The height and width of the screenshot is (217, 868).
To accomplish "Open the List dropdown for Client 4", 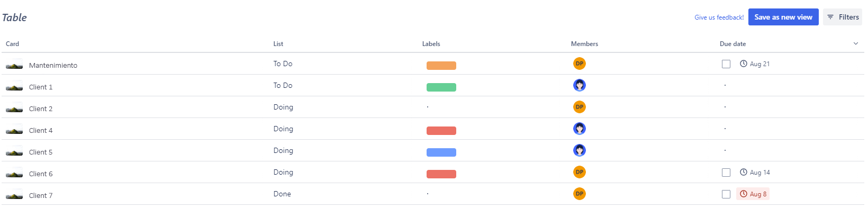I will pos(283,129).
